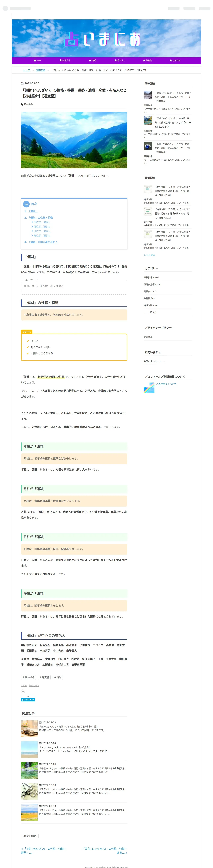Open the 四柱推命 menu item
Image resolution: width=213 pixels, height=868 pixels.
[65, 61]
